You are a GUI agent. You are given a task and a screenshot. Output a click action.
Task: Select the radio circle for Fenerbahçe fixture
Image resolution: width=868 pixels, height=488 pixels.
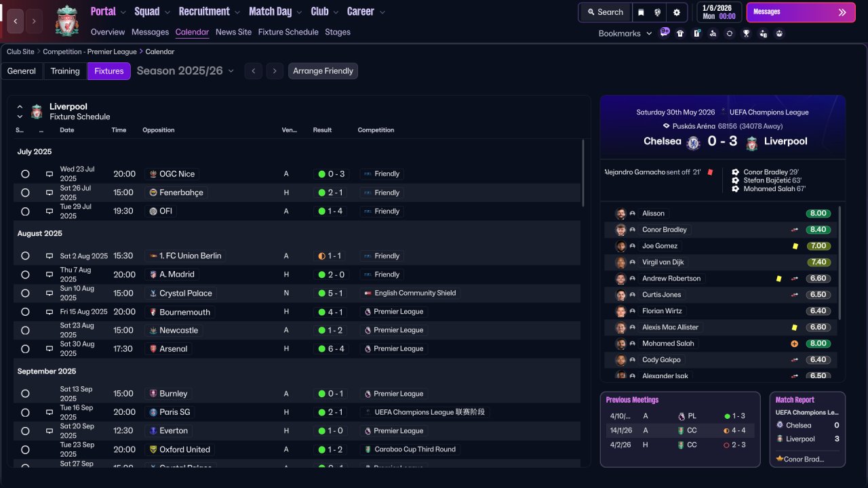pyautogui.click(x=25, y=192)
